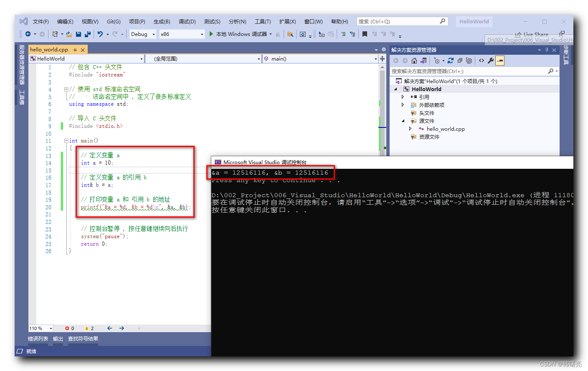The width and height of the screenshot is (588, 371).
Task: Expand the 引用 node in Solution Explorer
Action: click(x=403, y=97)
